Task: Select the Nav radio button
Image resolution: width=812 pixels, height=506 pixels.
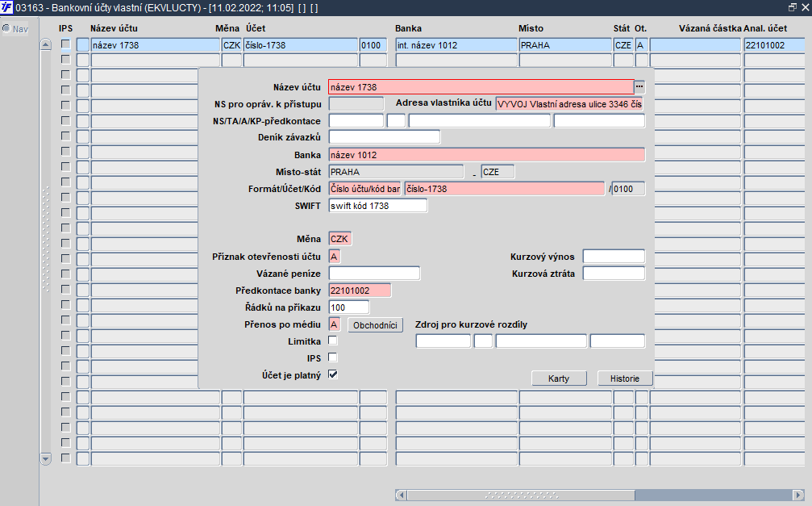Action: tap(6, 29)
